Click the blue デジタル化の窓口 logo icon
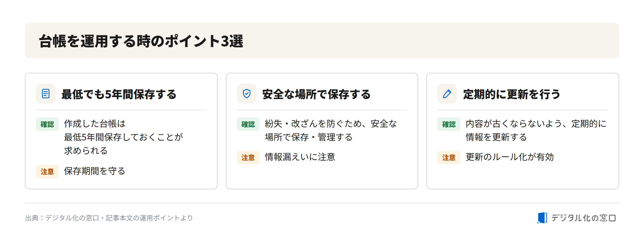This screenshot has height=248, width=644. pos(542,218)
